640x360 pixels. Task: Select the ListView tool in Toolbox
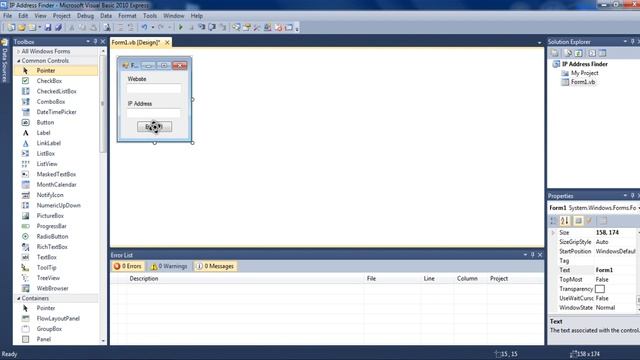tap(47, 164)
